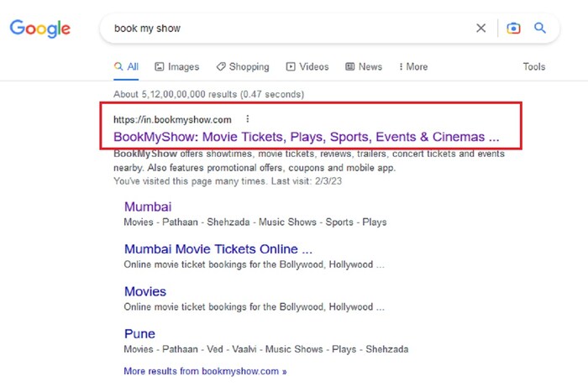Open the Mumbai sitelink
The width and height of the screenshot is (588, 392).
(148, 206)
